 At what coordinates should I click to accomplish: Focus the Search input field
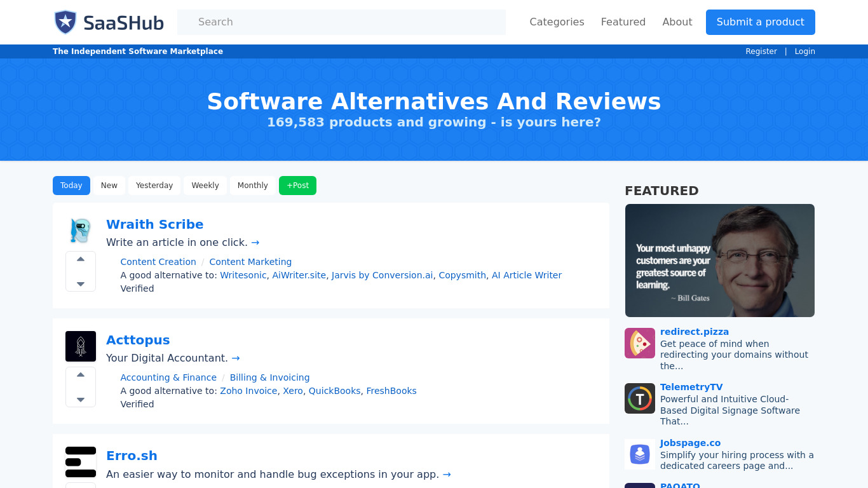pos(342,22)
